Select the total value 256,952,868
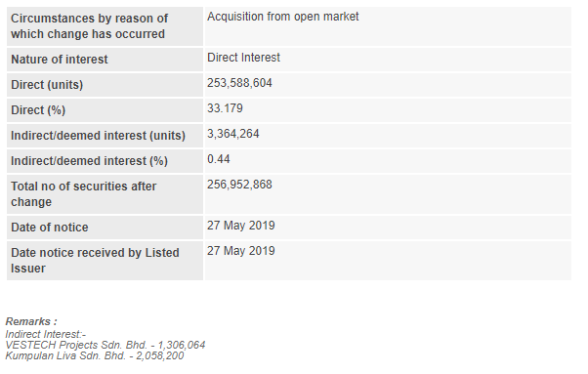Screen dimensions: 588x374 [x=239, y=185]
